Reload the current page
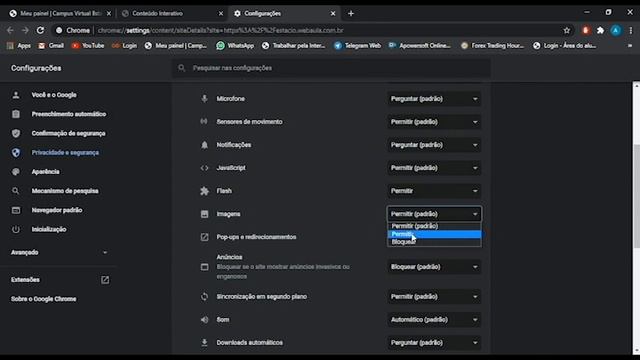640x360 pixels. (40, 30)
